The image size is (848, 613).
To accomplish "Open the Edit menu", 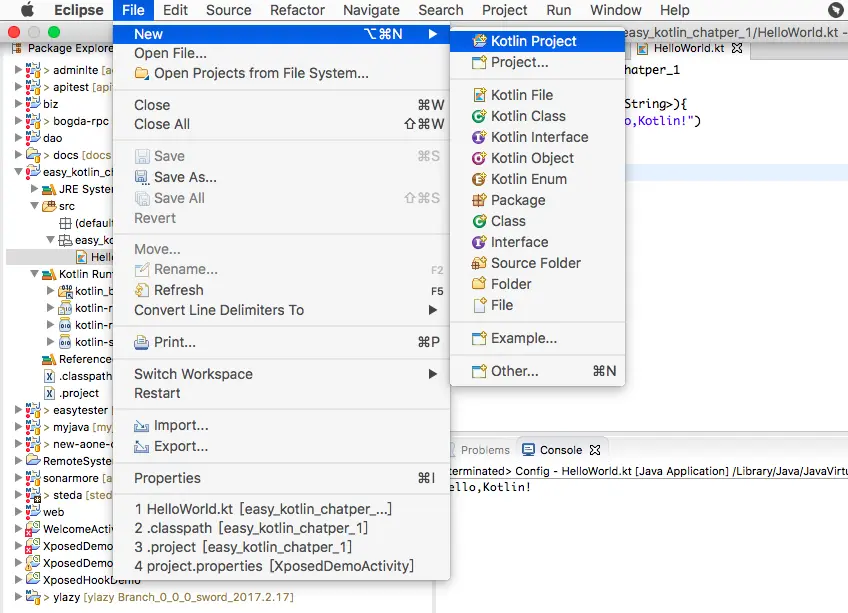I will click(x=175, y=10).
